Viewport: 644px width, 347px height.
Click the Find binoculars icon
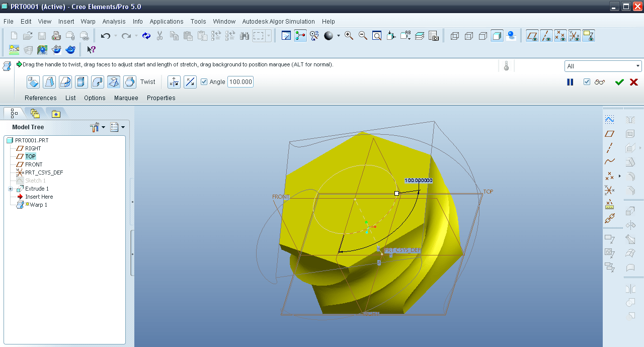[x=245, y=36]
